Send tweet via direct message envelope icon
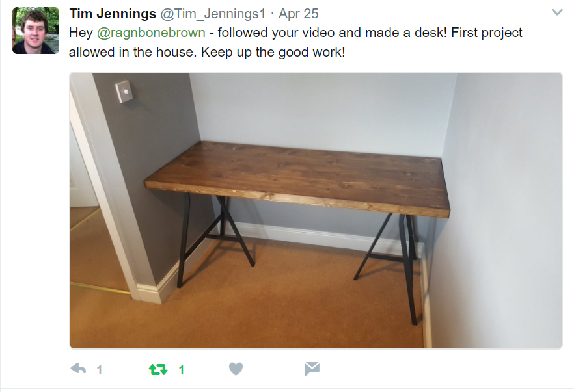This screenshot has height=392, width=574. tap(312, 369)
